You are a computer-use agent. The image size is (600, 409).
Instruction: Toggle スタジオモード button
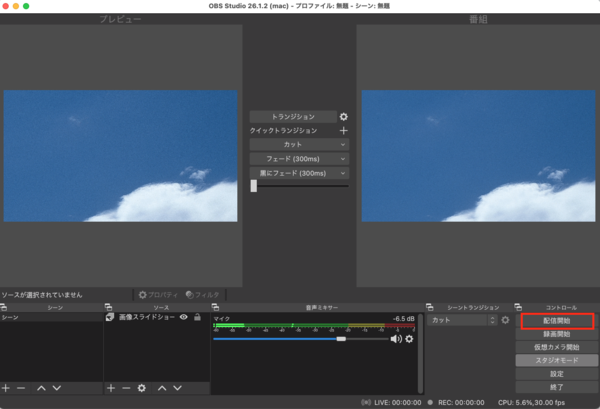click(x=559, y=360)
